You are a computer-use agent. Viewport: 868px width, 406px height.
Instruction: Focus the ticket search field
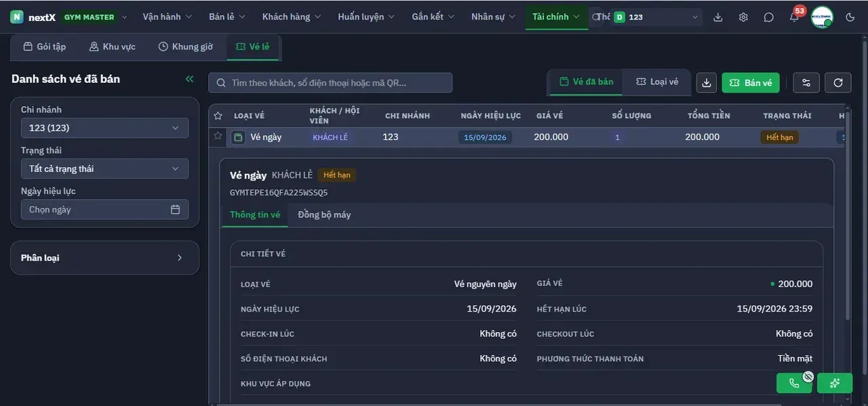[330, 83]
